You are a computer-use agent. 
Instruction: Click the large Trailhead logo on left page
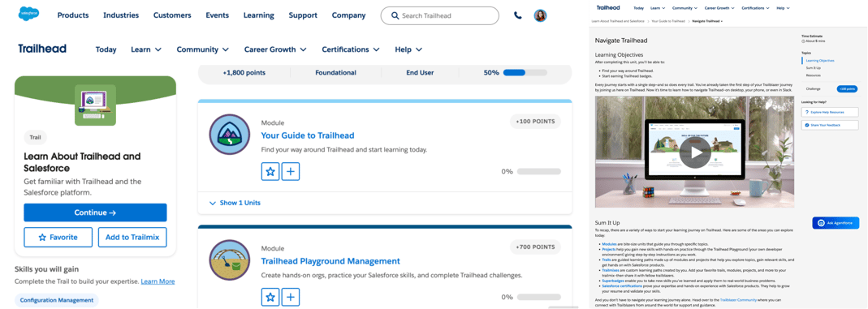pyautogui.click(x=42, y=49)
